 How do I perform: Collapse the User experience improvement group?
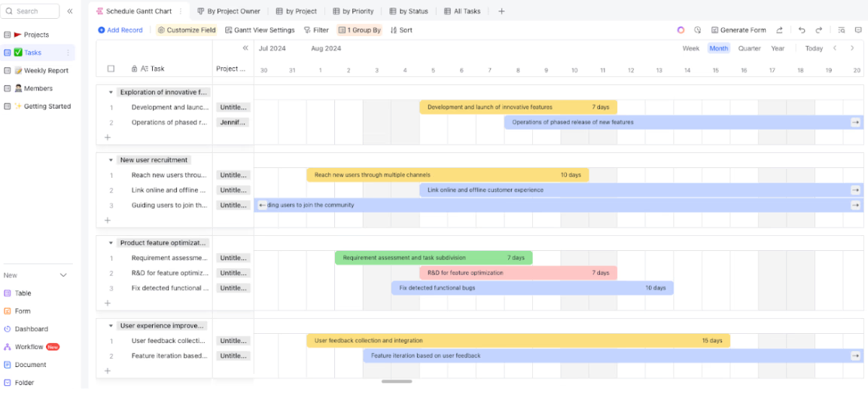111,326
